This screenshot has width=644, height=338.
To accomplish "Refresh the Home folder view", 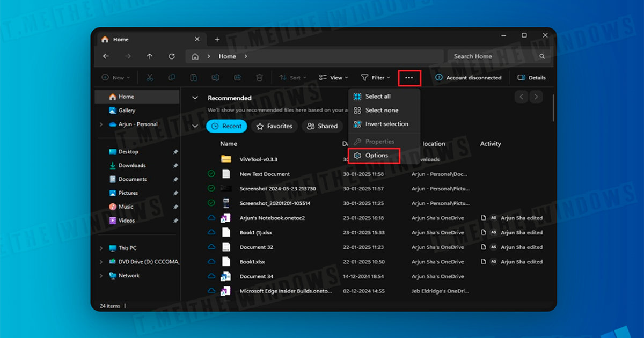I will tap(172, 56).
